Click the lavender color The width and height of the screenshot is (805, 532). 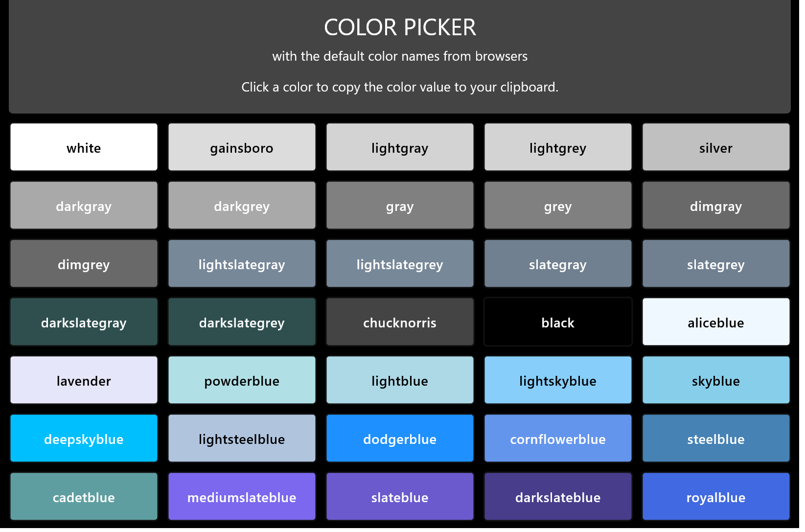click(84, 380)
